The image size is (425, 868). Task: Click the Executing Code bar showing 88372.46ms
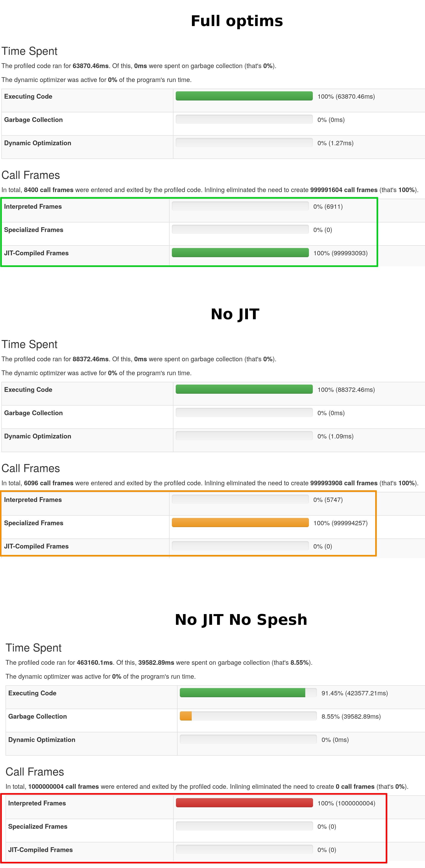[244, 389]
